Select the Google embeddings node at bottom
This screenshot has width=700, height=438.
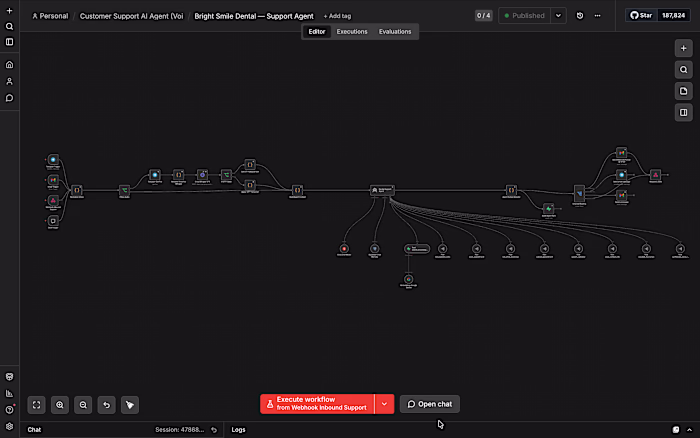click(x=408, y=279)
